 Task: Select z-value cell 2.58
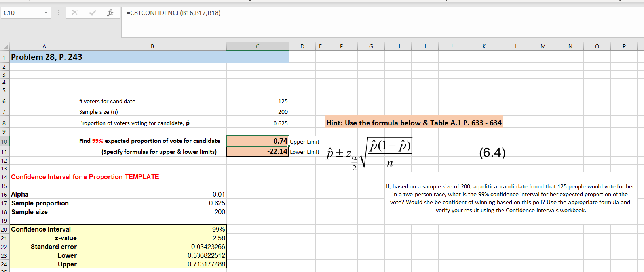pos(152,238)
